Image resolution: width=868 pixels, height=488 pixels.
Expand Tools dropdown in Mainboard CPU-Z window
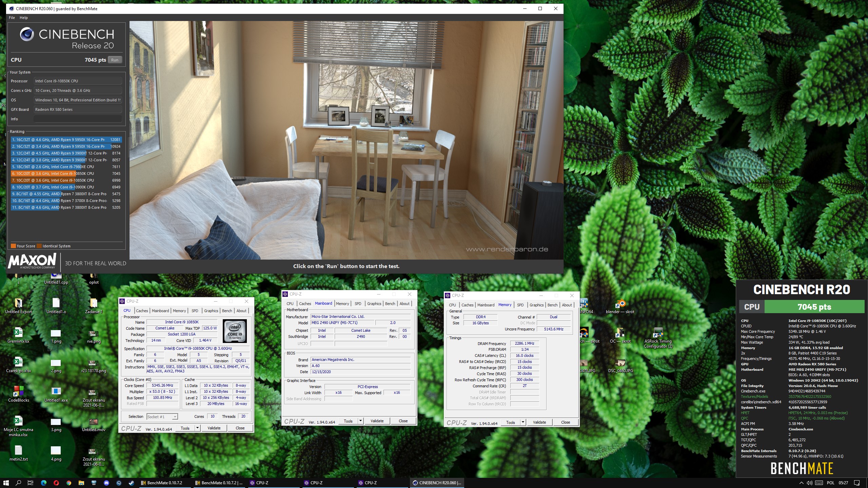360,421
